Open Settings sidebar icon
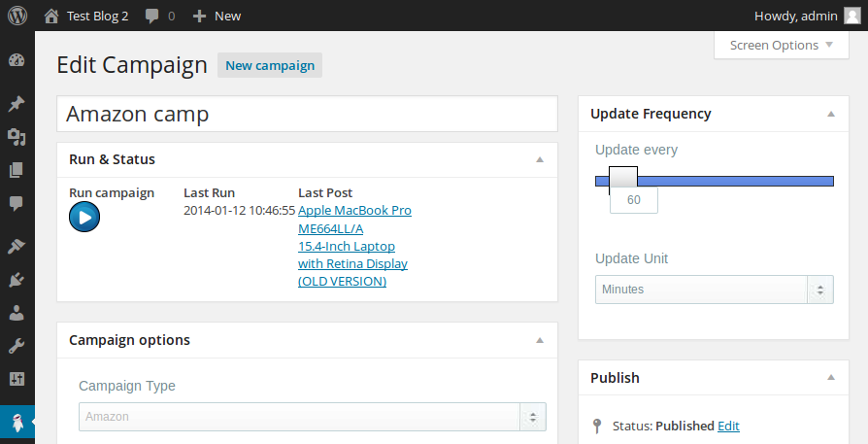 (17, 379)
